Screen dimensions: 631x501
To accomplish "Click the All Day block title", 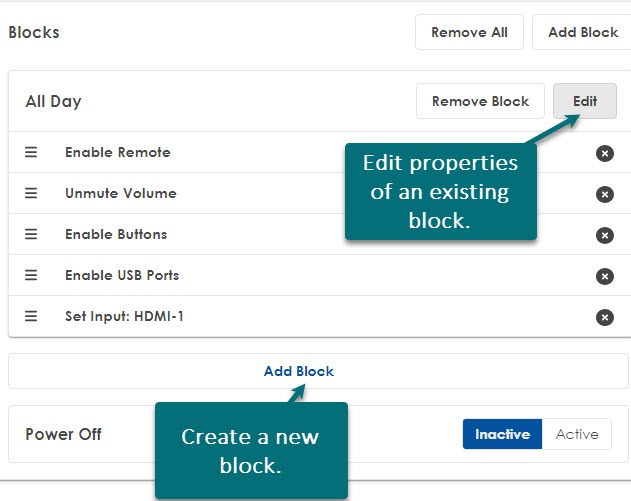I will pyautogui.click(x=53, y=101).
